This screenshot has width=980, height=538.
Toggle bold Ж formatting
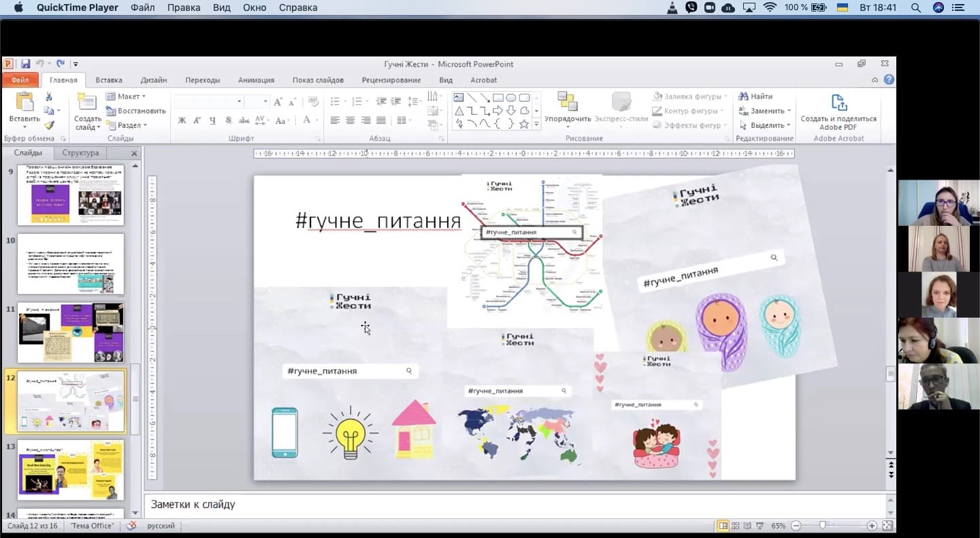click(182, 120)
